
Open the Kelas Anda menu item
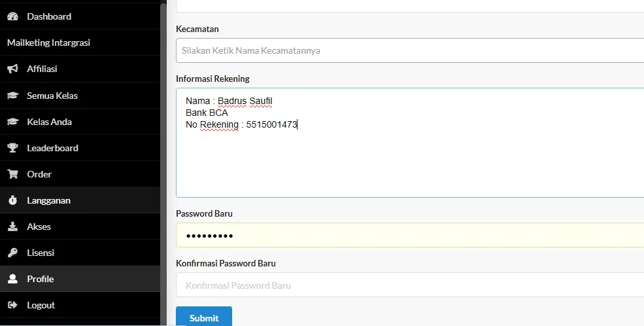tap(49, 122)
